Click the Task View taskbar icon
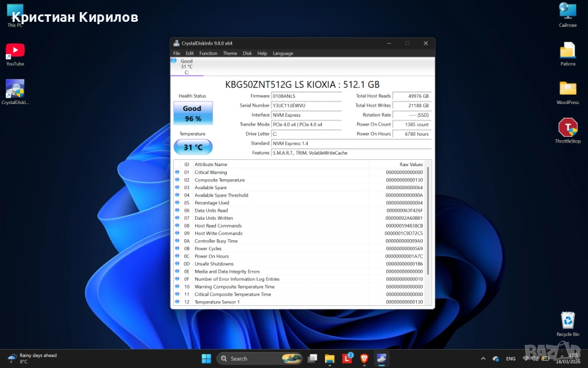Image resolution: width=588 pixels, height=368 pixels. tap(312, 359)
